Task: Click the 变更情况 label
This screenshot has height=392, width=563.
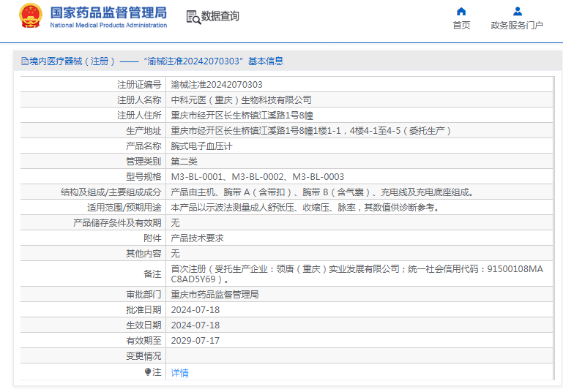Action: coord(143,356)
